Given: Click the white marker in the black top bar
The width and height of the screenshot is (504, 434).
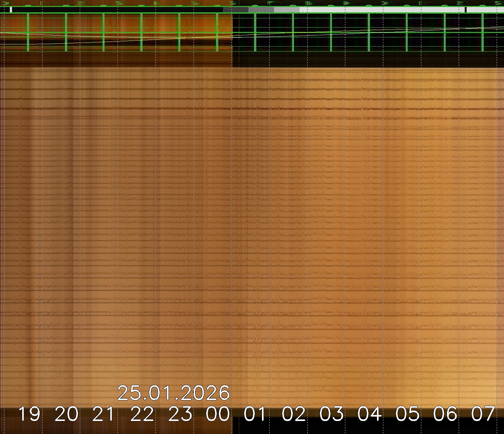Looking at the screenshot, I should coord(11,10).
